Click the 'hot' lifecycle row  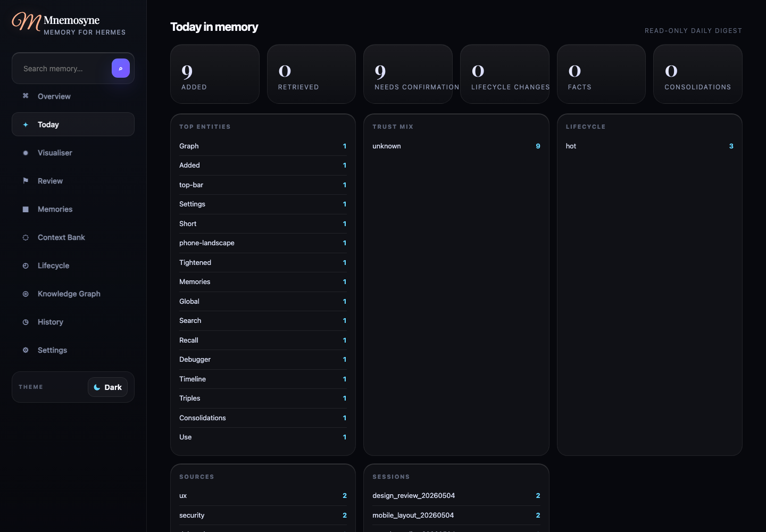[x=650, y=146]
